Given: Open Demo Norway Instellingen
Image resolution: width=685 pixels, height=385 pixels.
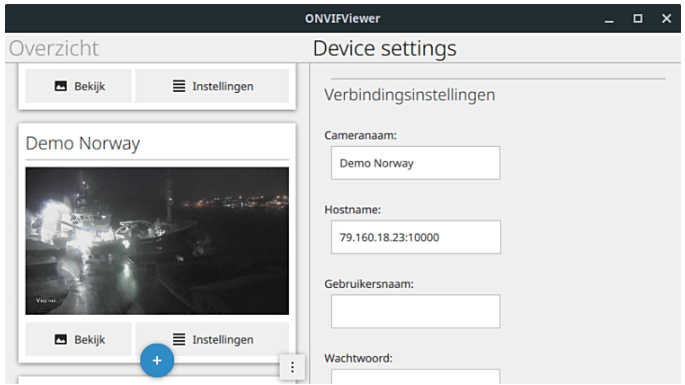Looking at the screenshot, I should (212, 339).
